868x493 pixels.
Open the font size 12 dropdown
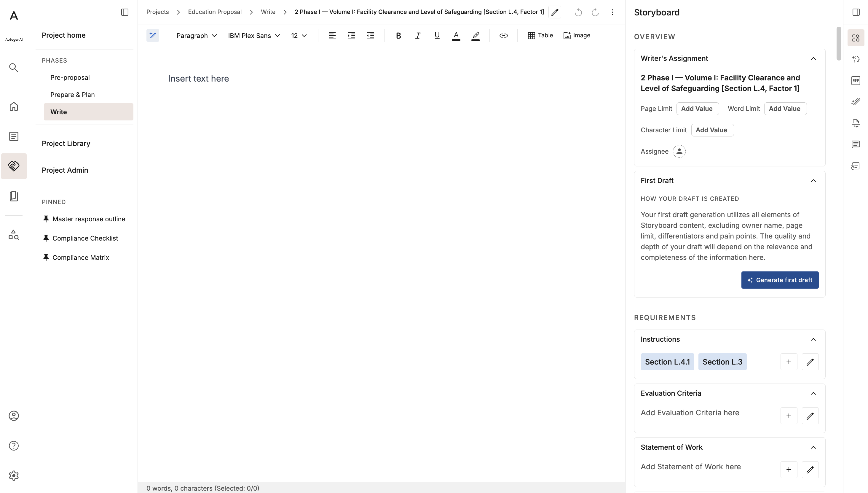tap(299, 36)
